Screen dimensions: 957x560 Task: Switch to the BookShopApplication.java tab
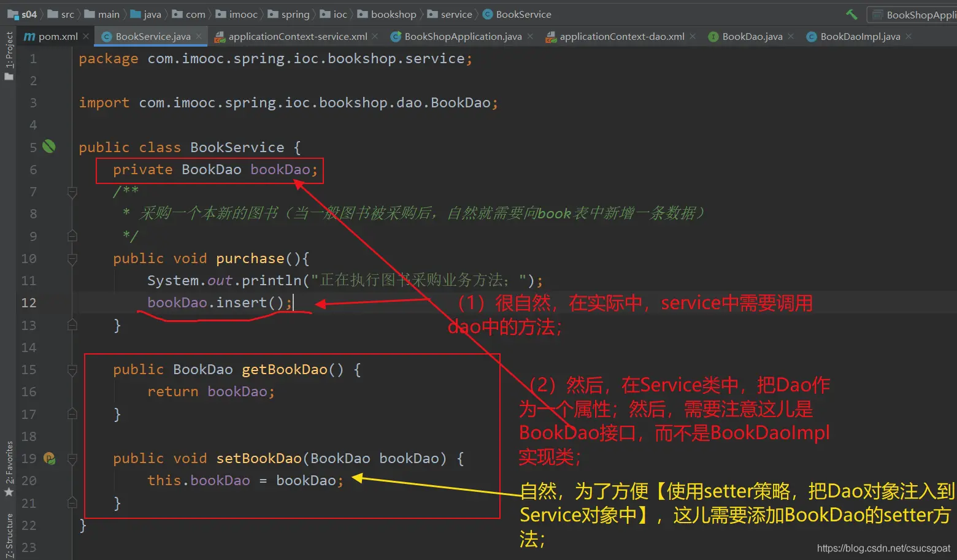(463, 37)
